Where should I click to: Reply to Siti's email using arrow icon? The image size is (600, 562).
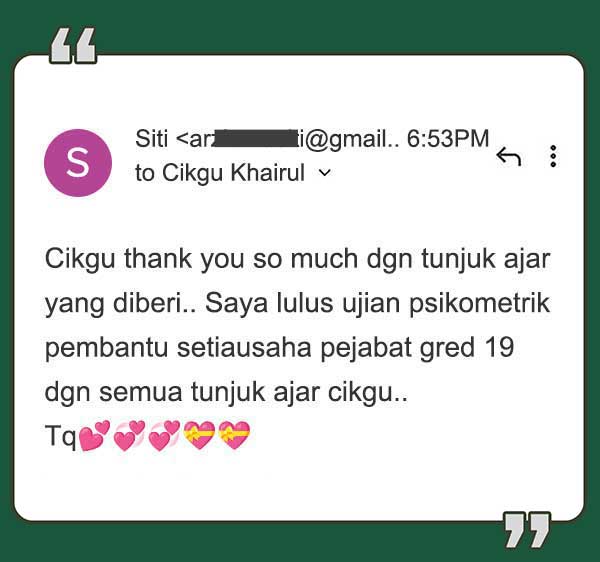tap(509, 156)
